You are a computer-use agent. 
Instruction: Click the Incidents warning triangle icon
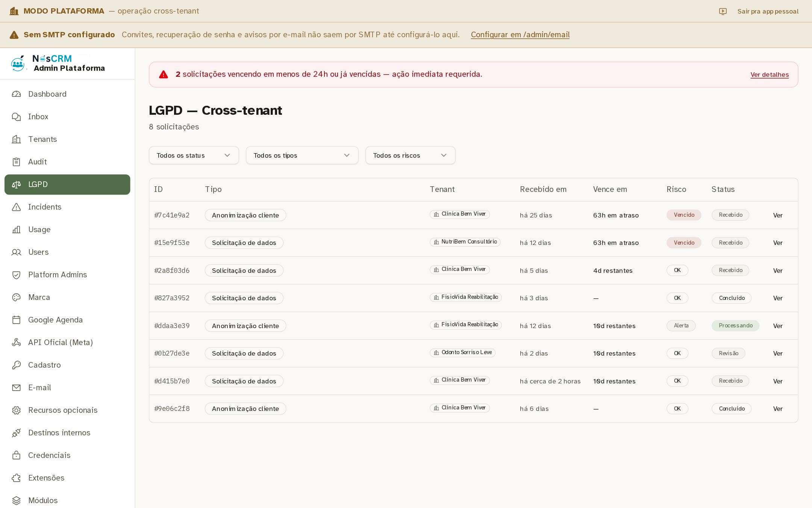(x=16, y=207)
